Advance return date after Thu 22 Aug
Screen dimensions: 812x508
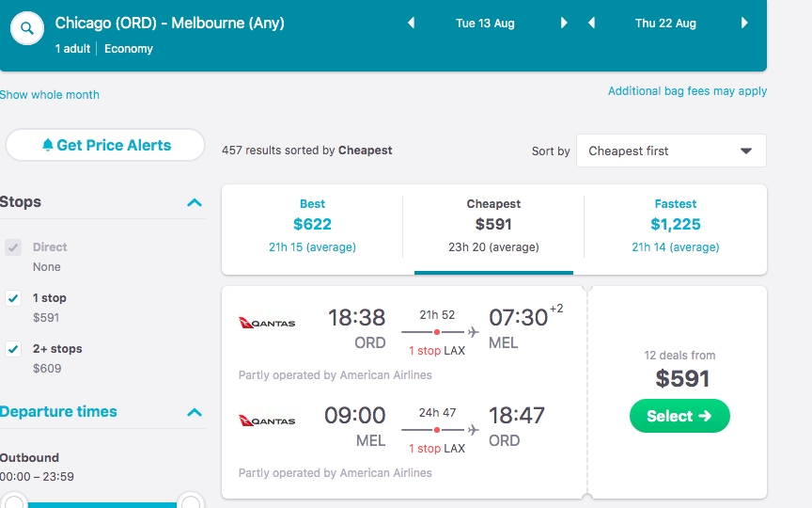tap(744, 24)
